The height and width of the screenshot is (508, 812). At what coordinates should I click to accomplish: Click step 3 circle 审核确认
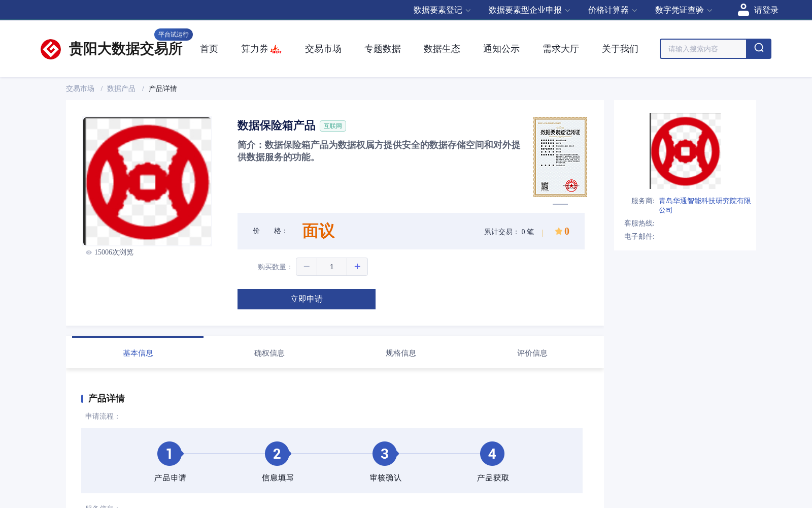click(x=385, y=454)
